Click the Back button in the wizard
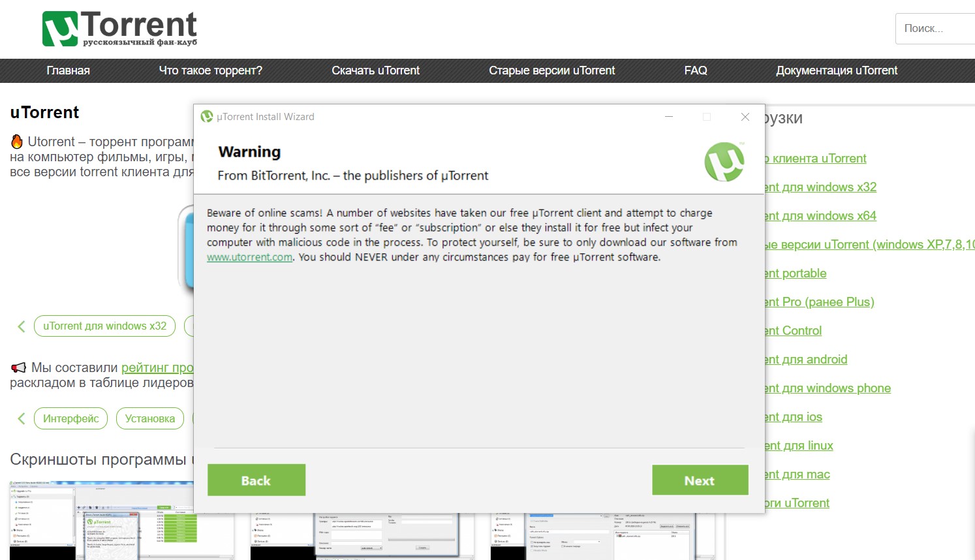The height and width of the screenshot is (560, 975). [256, 480]
